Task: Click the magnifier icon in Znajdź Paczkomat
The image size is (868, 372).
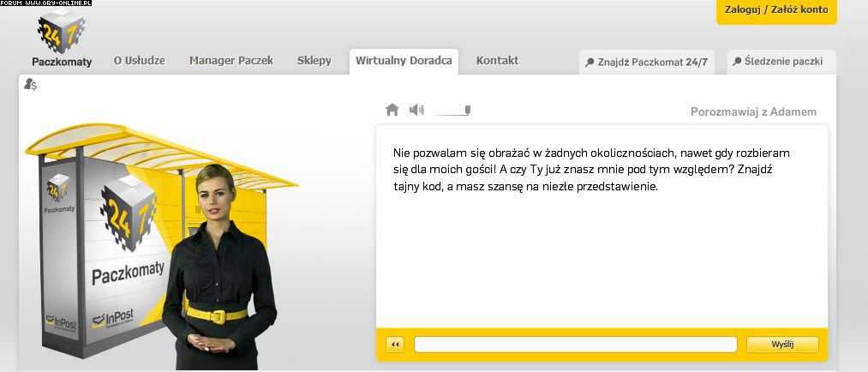Action: tap(590, 62)
